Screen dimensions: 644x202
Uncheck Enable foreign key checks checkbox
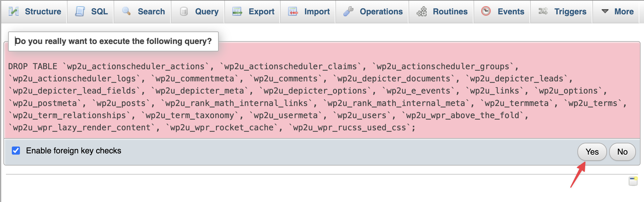(x=16, y=151)
